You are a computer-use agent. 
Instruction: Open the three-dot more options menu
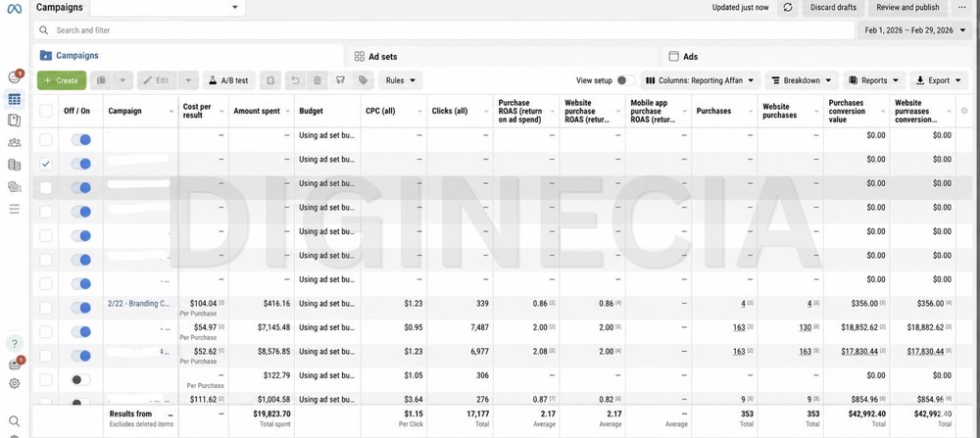click(x=962, y=8)
